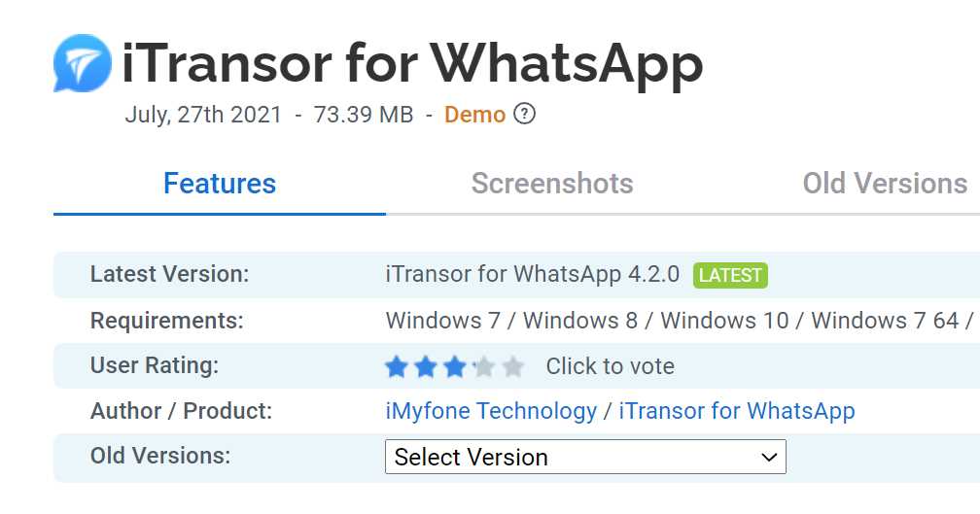Switch to the Screenshots tab
The image size is (980, 514).
point(552,184)
